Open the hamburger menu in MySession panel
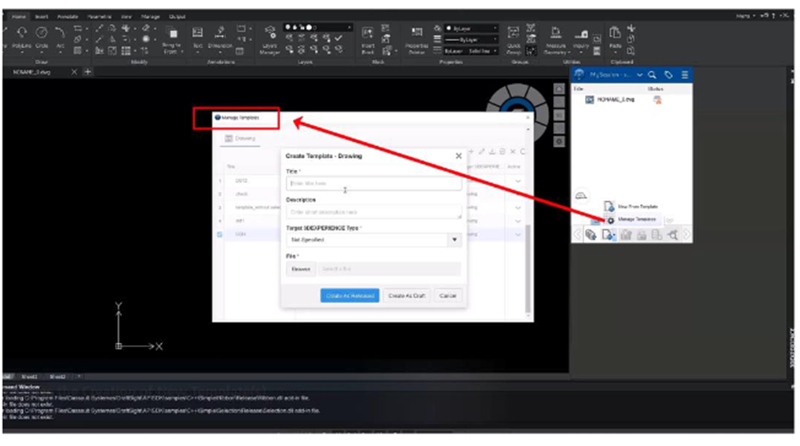This screenshot has height=446, width=800. click(x=684, y=75)
